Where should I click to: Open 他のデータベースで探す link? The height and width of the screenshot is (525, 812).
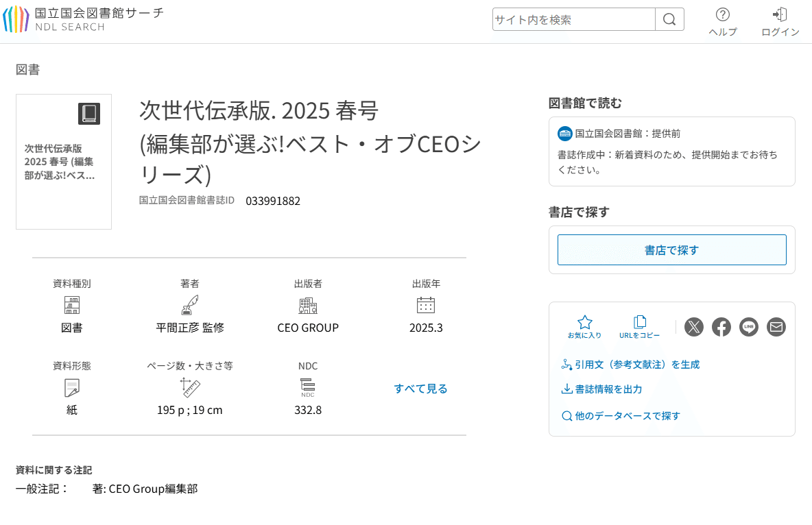pos(621,416)
